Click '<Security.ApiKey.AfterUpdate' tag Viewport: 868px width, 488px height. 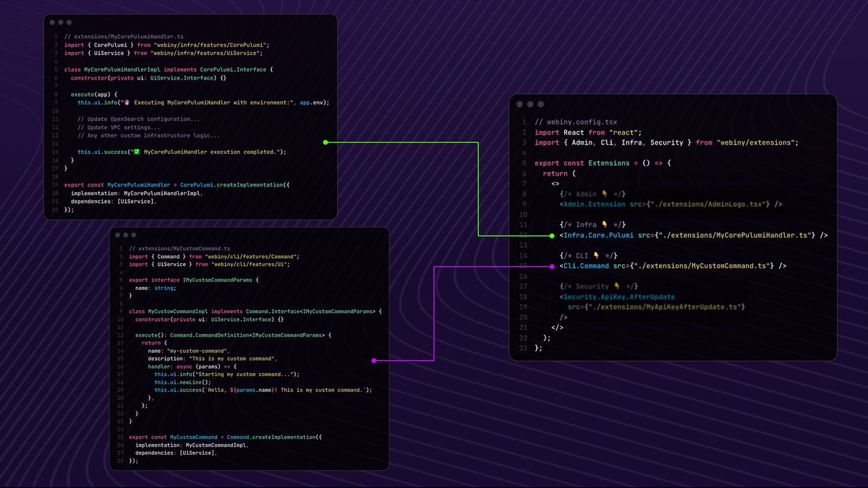pyautogui.click(x=617, y=296)
